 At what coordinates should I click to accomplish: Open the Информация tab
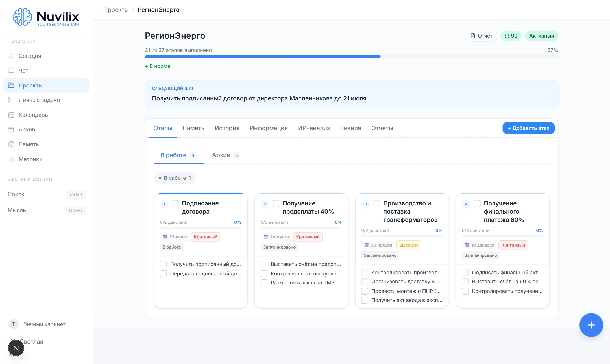pos(269,128)
